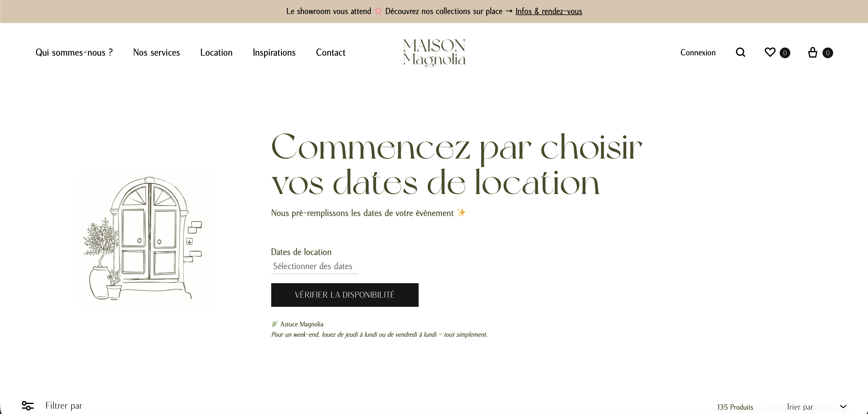This screenshot has height=414, width=868.
Task: Click the filter sliders icon
Action: click(28, 405)
